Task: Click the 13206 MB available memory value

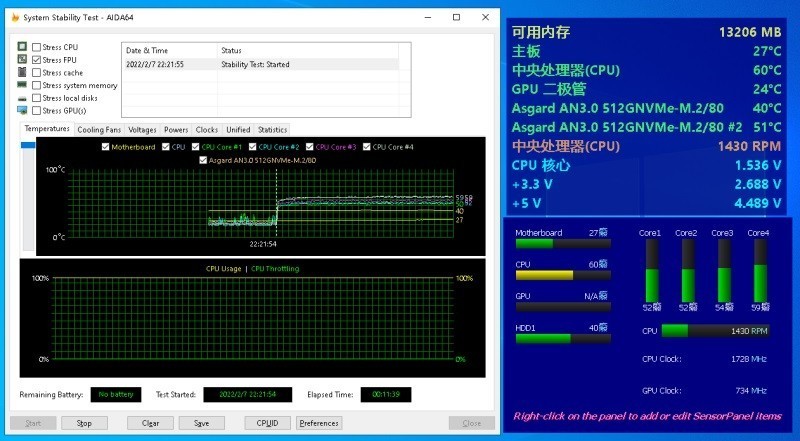Action: (x=750, y=32)
